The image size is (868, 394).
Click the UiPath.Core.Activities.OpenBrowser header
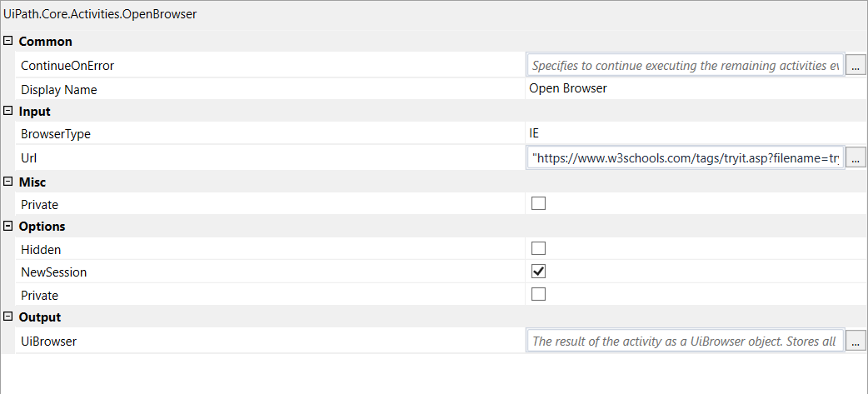(100, 14)
